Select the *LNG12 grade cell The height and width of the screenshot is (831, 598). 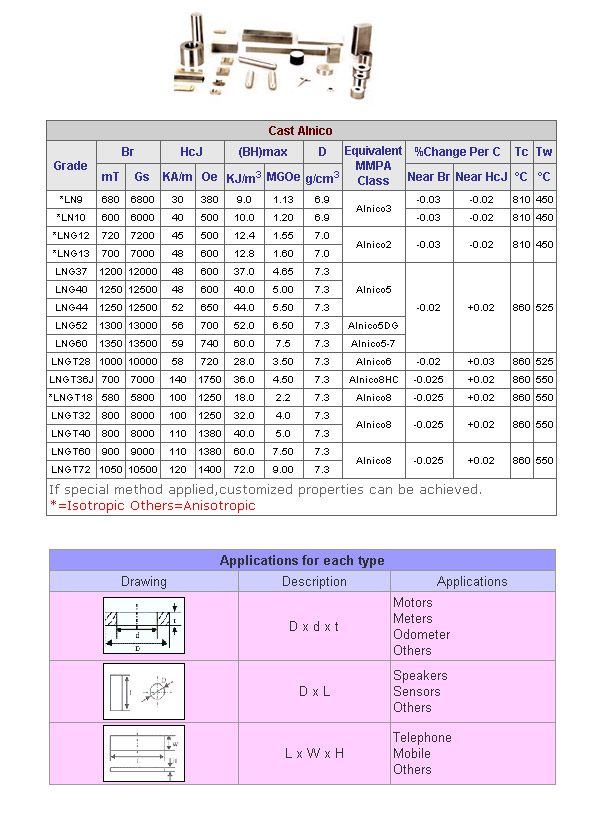(x=71, y=235)
